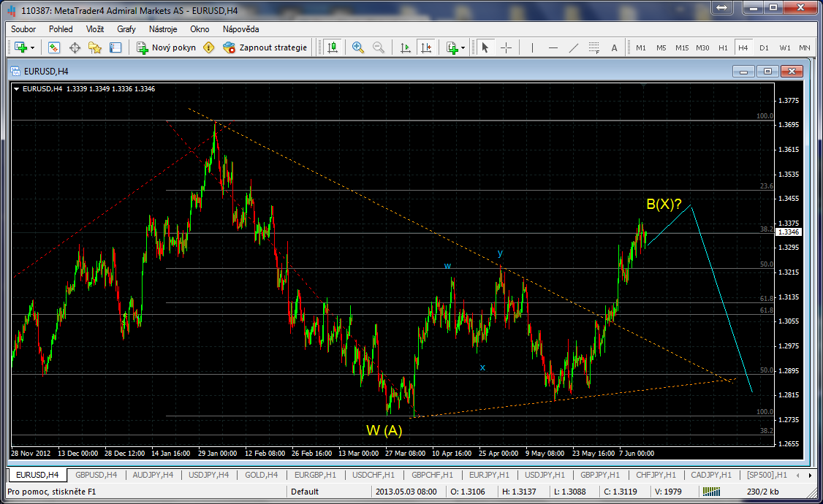823x504 pixels.
Task: Toggle chart shift icon
Action: [425, 47]
